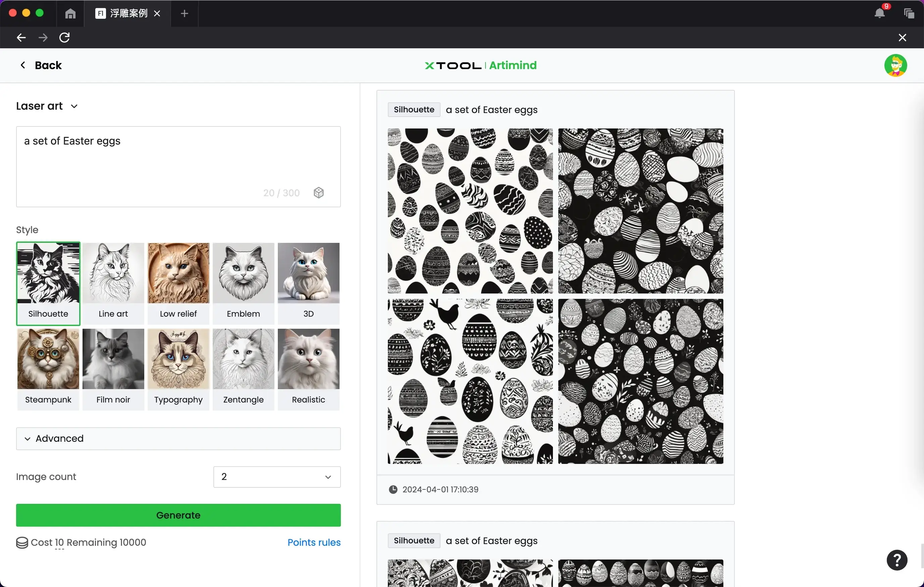Open the bottom-right dark egg pattern image
Viewport: 924px width, 587px height.
pos(640,381)
